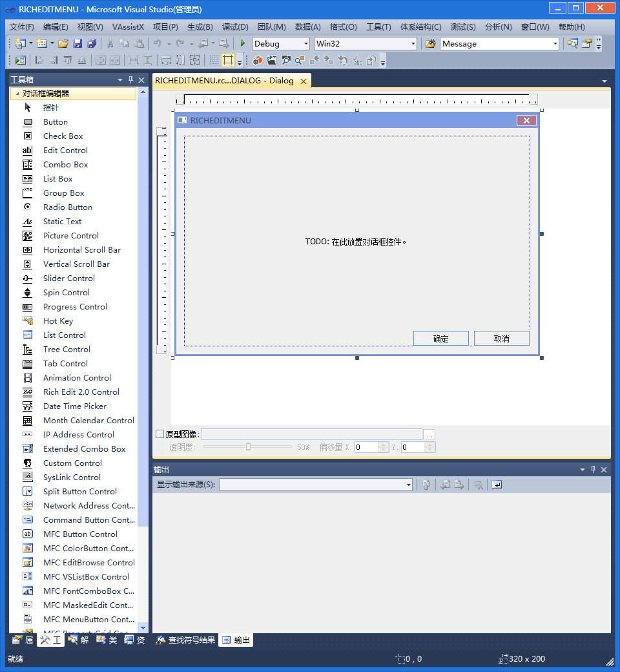Click the browse (..) button for the prototype image
This screenshot has height=672, width=620.
point(429,435)
